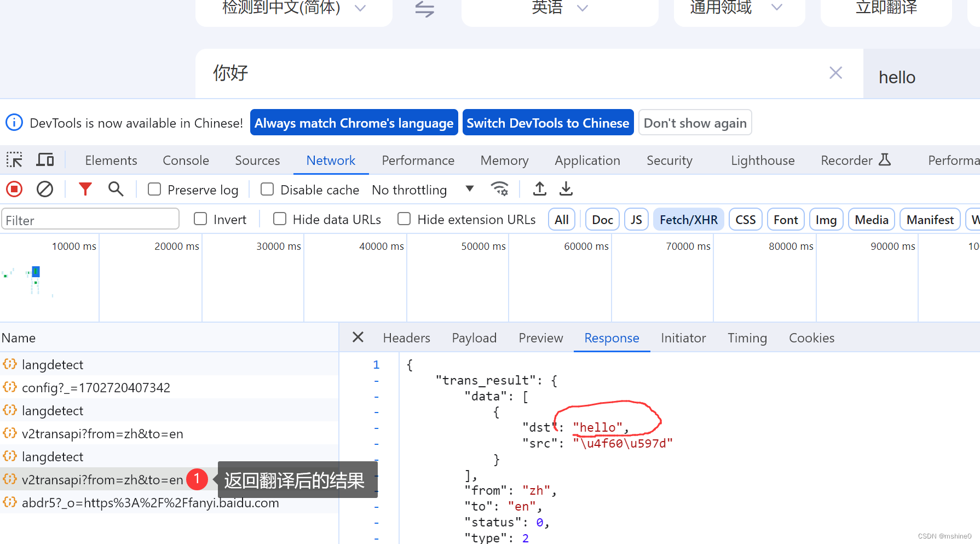980x544 pixels.
Task: Click the network Filter input field
Action: point(90,220)
